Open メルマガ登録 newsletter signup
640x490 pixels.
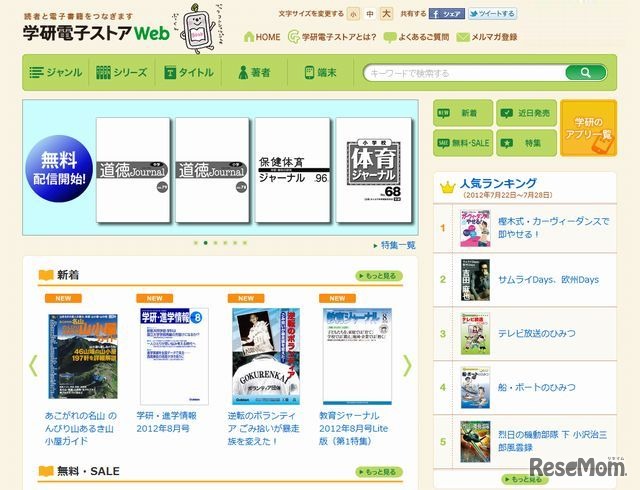click(x=487, y=37)
